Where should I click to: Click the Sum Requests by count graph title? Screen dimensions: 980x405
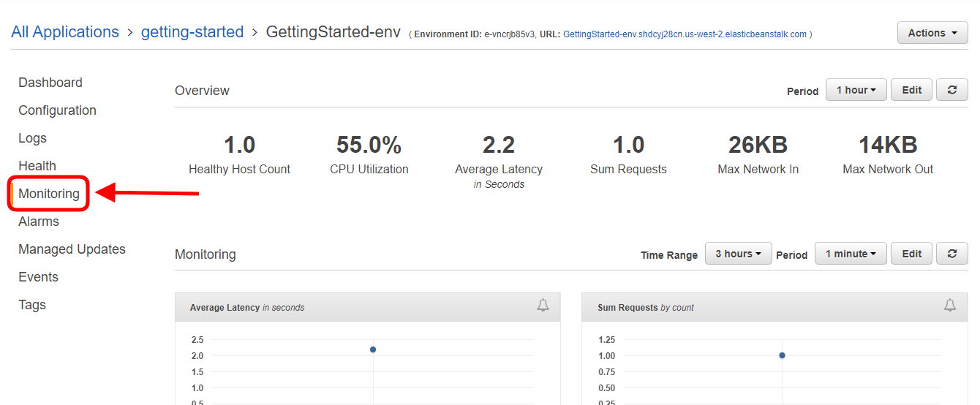646,308
